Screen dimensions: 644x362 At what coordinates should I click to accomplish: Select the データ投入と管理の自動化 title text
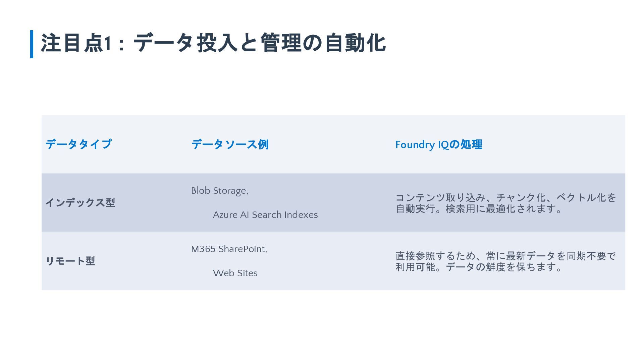tap(260, 43)
